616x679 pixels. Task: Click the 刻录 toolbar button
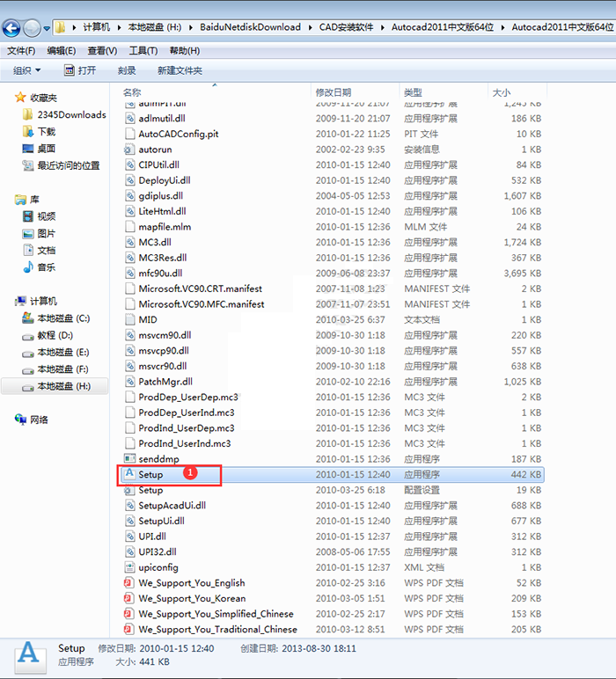pos(127,70)
